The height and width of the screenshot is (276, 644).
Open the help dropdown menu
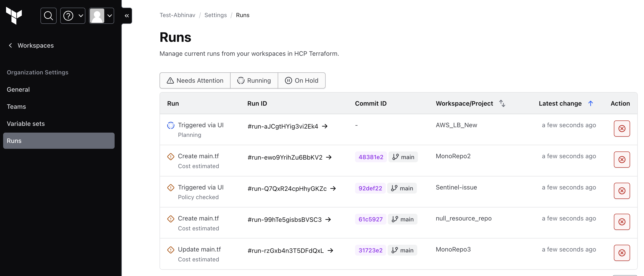(x=73, y=16)
